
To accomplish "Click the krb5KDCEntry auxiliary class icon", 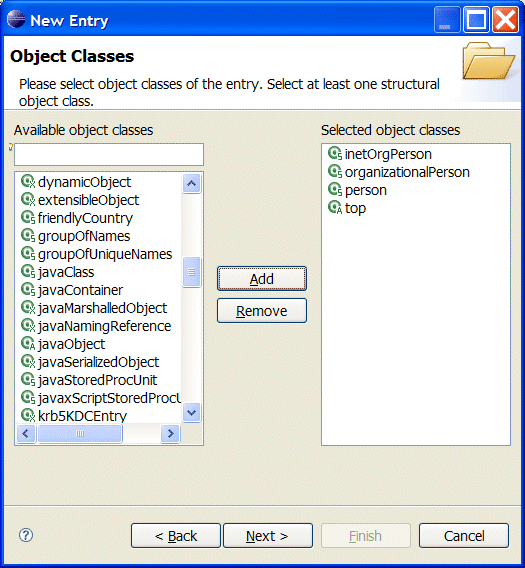I will coord(28,415).
